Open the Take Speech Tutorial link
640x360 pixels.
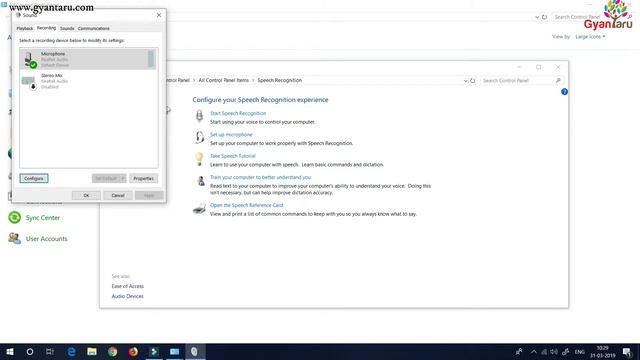click(x=233, y=156)
